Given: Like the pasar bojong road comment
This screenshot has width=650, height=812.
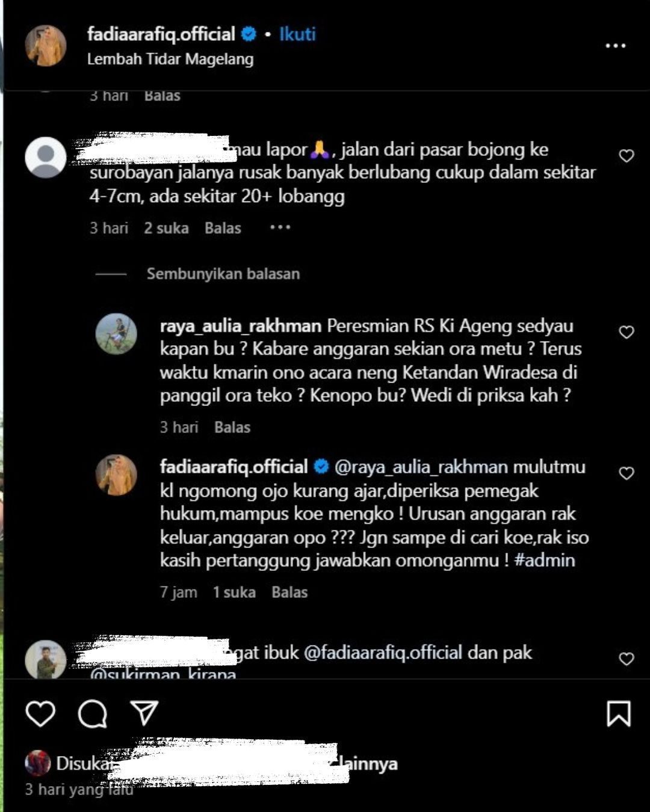Looking at the screenshot, I should (627, 156).
